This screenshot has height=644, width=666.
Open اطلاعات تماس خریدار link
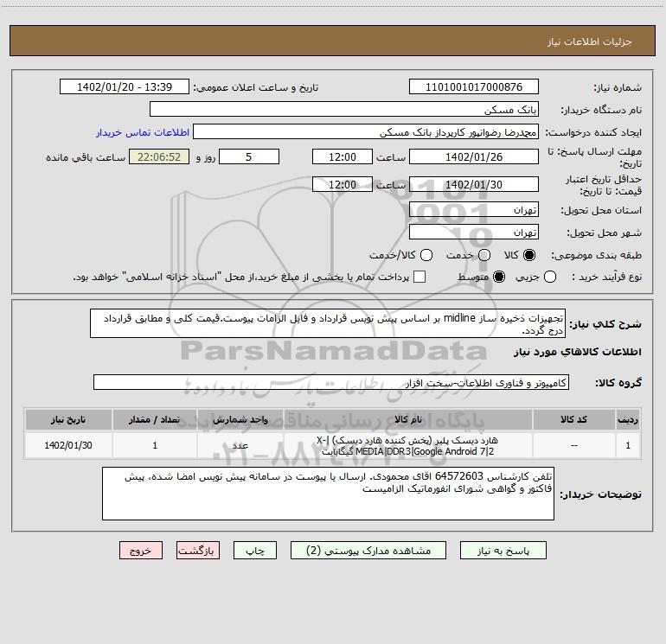coord(143,132)
